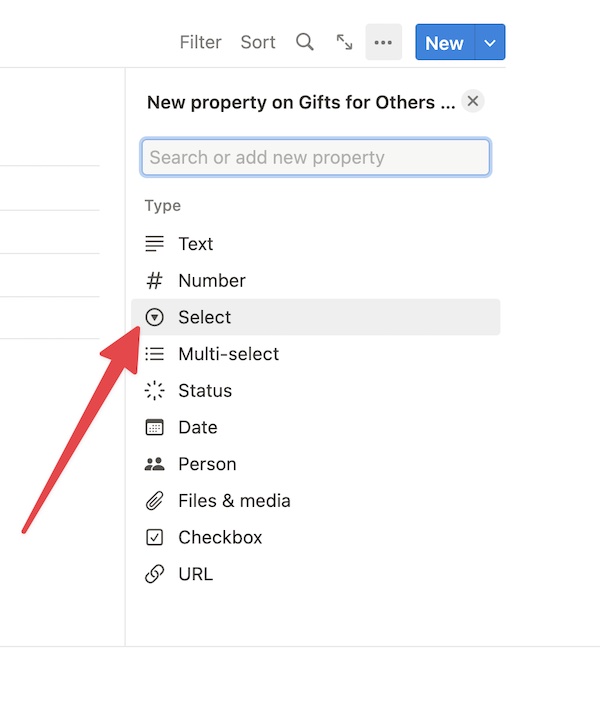This screenshot has width=600, height=714.
Task: Focus the Search or add new property field
Action: (x=315, y=157)
